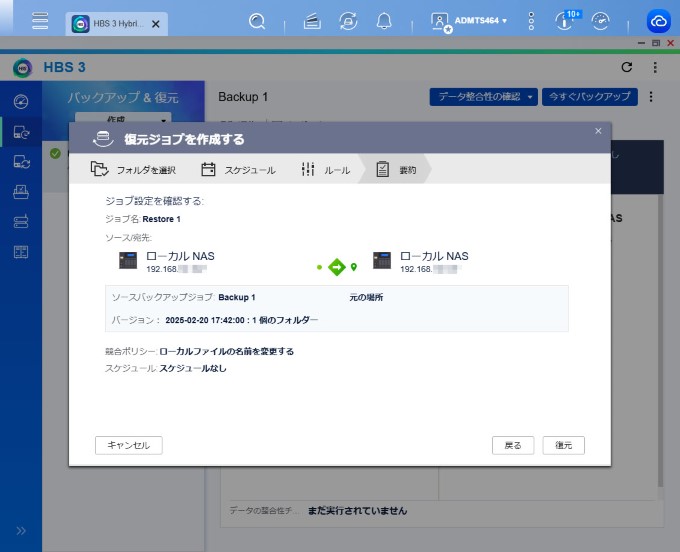Click the version 2025-02-20 17:42:00 text
Screen dimensions: 680x552
[205, 320]
